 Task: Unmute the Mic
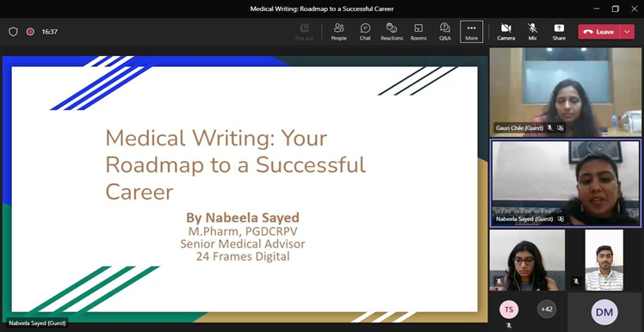pyautogui.click(x=533, y=32)
